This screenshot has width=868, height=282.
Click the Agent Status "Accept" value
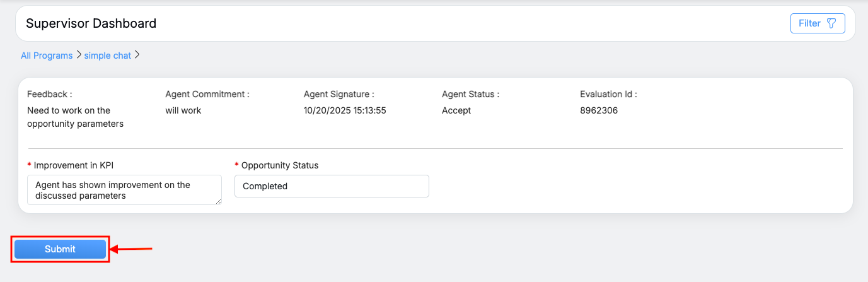[456, 110]
